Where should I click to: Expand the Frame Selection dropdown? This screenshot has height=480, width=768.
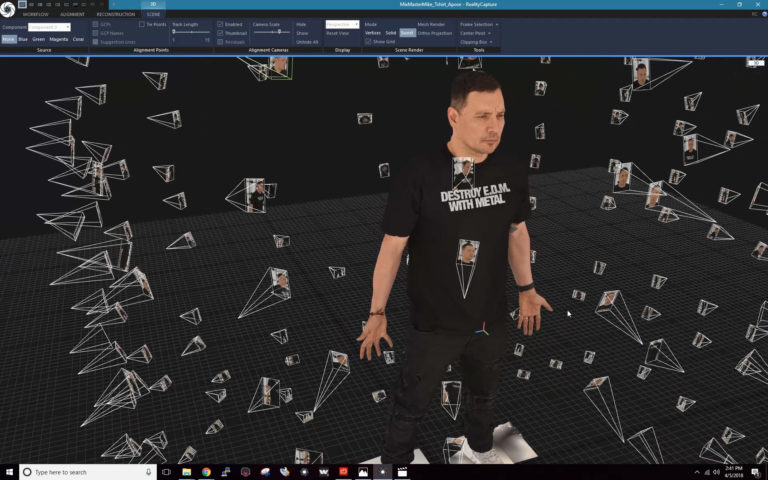click(x=479, y=24)
